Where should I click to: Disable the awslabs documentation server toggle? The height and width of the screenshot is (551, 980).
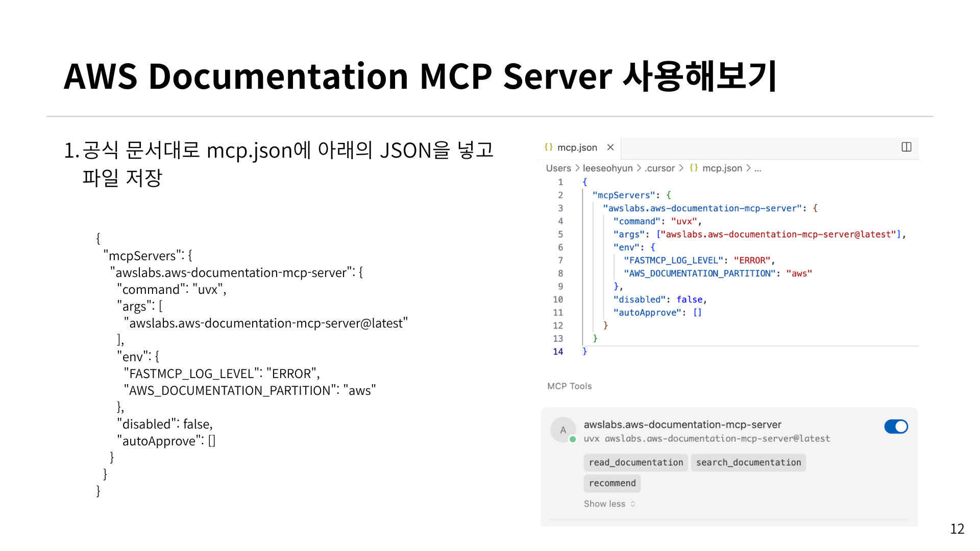[x=896, y=427]
